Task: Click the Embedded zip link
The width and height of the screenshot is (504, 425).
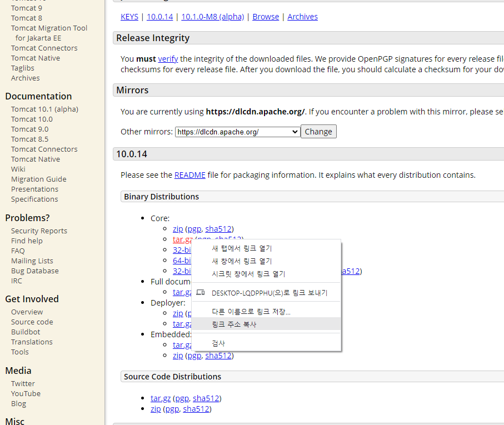Action: pos(178,356)
